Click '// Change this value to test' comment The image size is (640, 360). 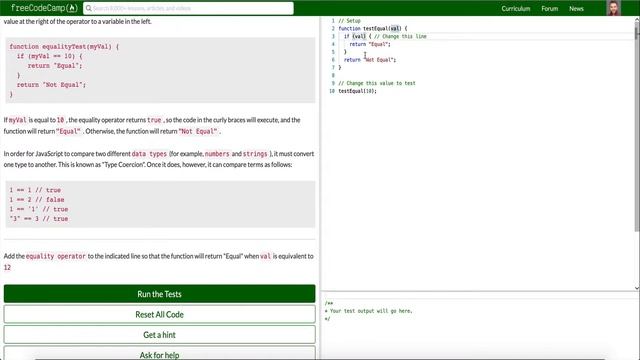coord(377,83)
